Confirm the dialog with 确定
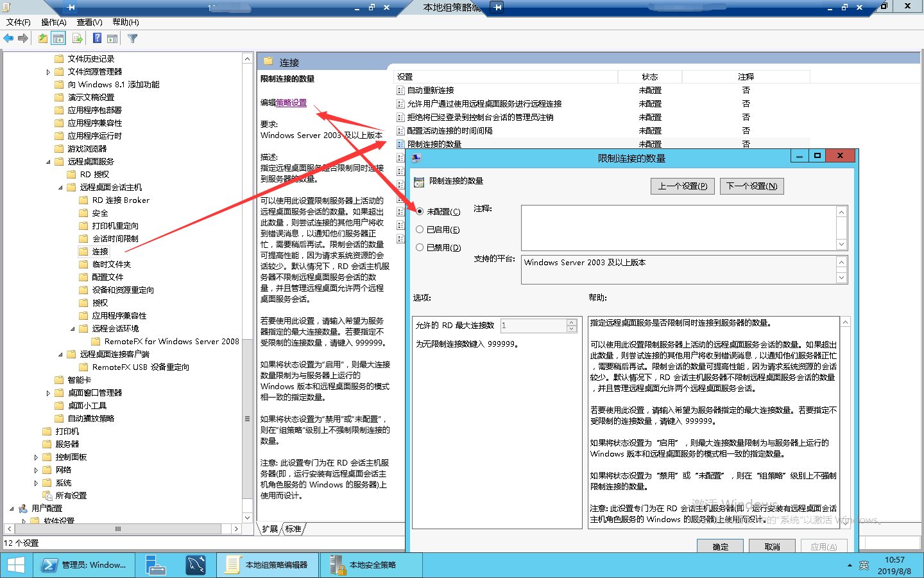 (721, 547)
